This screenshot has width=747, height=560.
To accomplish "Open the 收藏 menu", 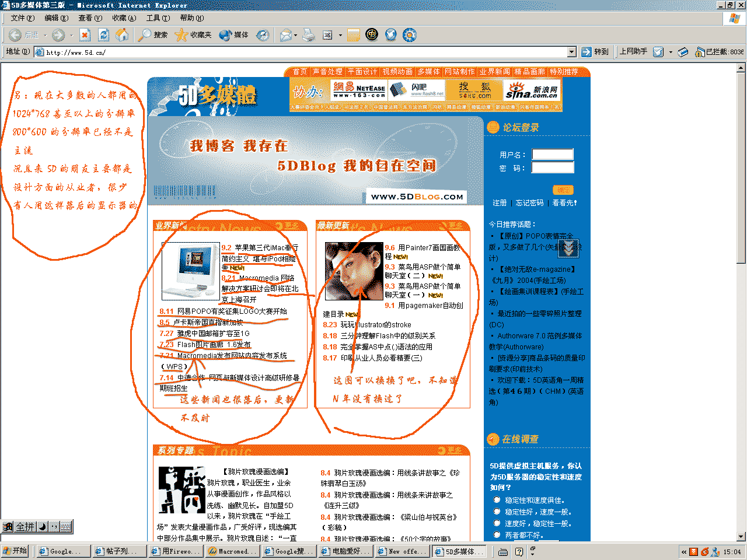I will 124,18.
